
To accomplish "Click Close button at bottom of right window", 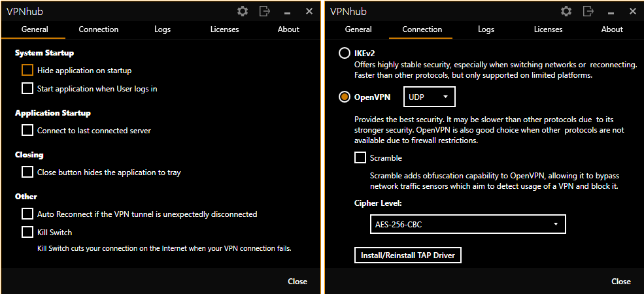I will click(x=621, y=282).
